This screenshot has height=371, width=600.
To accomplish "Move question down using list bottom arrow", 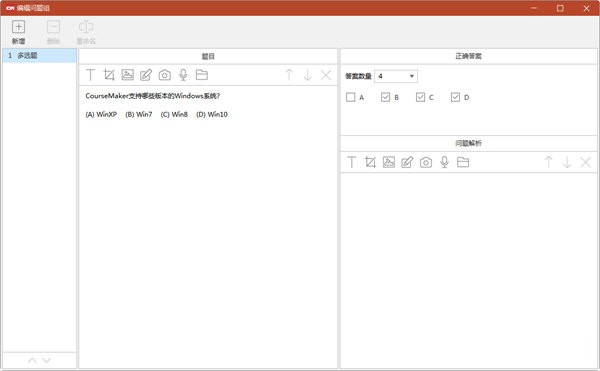I will [46, 360].
